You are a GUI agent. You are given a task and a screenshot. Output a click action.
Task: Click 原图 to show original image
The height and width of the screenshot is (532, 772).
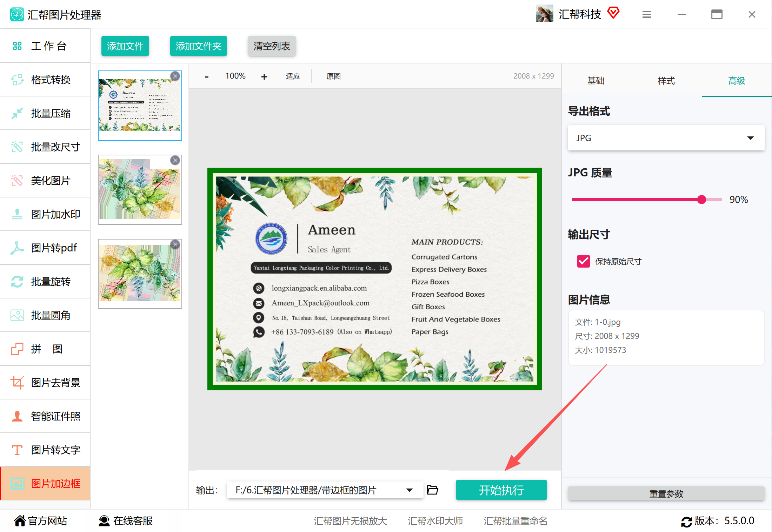coord(333,76)
